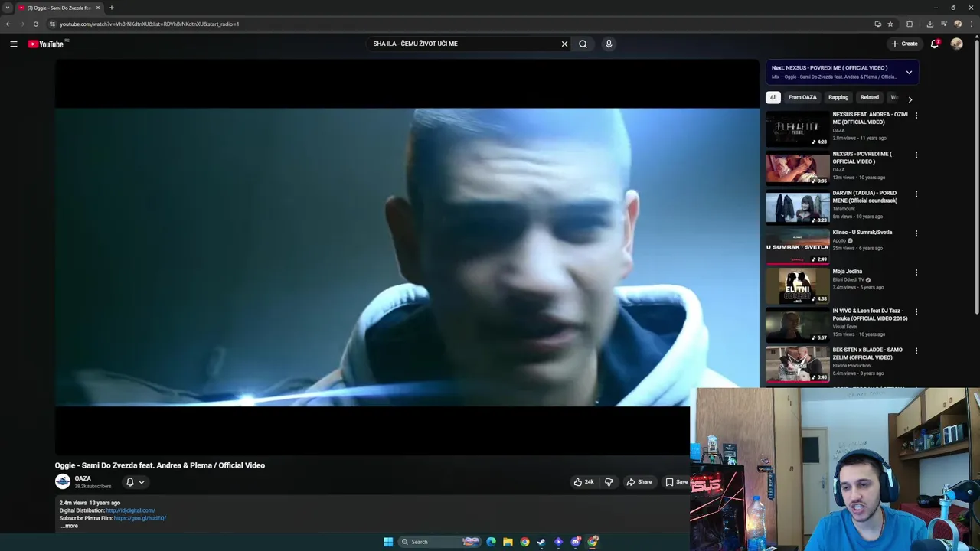Open options for DARVIN (TADIJA) - PORED MENE
Screen dimensions: 980x551
click(916, 194)
